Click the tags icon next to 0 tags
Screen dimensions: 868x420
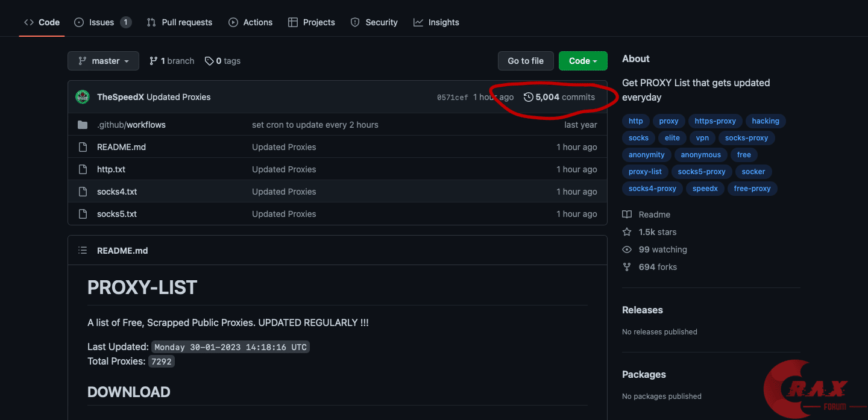click(x=209, y=61)
